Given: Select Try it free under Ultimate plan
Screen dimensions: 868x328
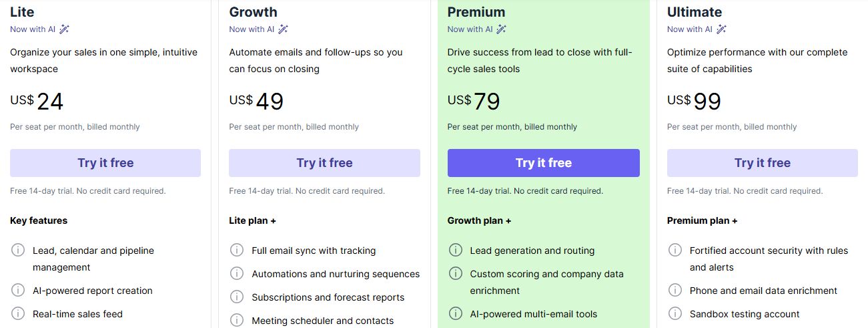Looking at the screenshot, I should pyautogui.click(x=762, y=163).
